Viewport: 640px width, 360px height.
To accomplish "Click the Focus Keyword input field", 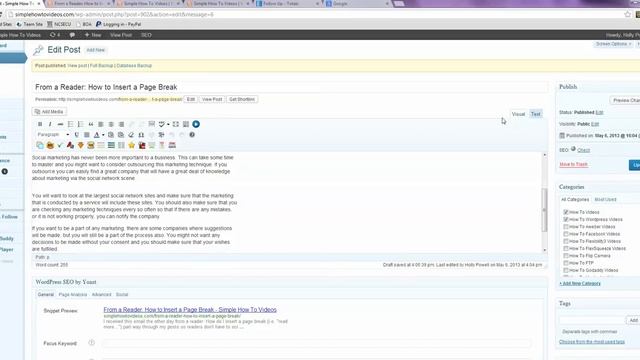I will tap(316, 343).
